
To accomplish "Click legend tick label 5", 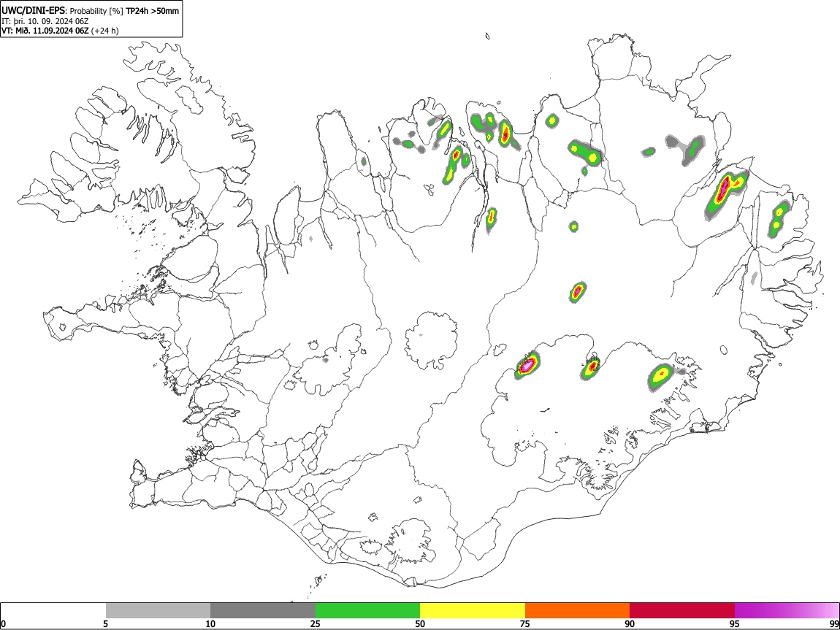I will pyautogui.click(x=105, y=623).
